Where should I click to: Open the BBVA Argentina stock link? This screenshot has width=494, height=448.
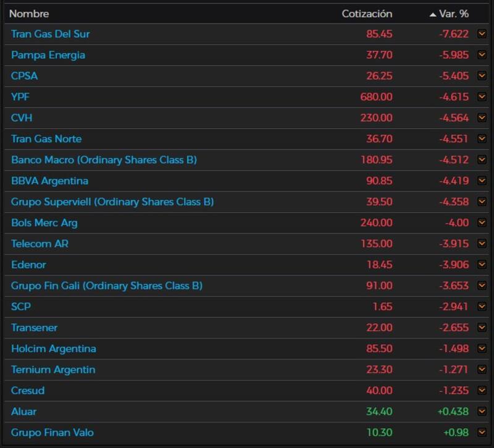pyautogui.click(x=49, y=181)
